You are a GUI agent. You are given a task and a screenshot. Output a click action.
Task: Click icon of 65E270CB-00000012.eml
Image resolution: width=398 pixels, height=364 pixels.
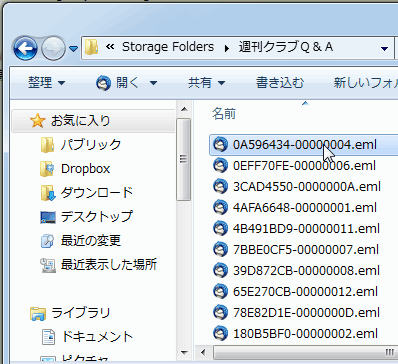[x=220, y=292]
